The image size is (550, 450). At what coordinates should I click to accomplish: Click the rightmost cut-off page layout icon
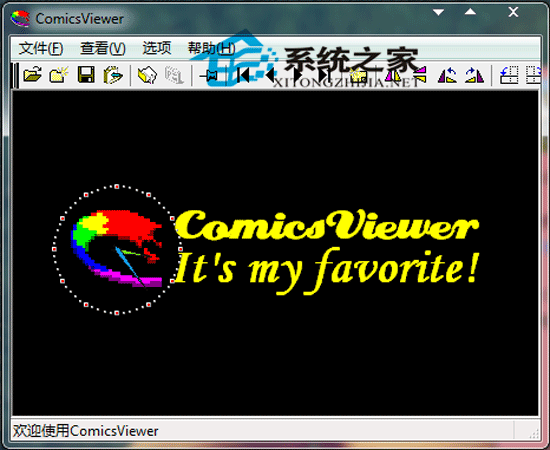point(533,75)
